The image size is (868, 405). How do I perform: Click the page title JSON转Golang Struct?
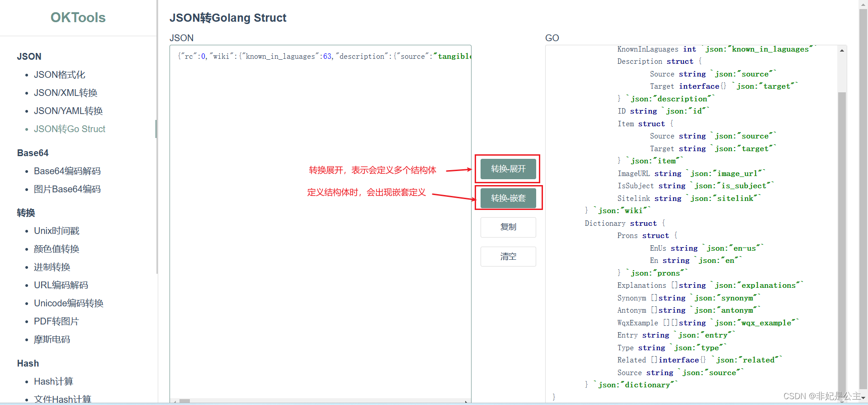(x=228, y=18)
